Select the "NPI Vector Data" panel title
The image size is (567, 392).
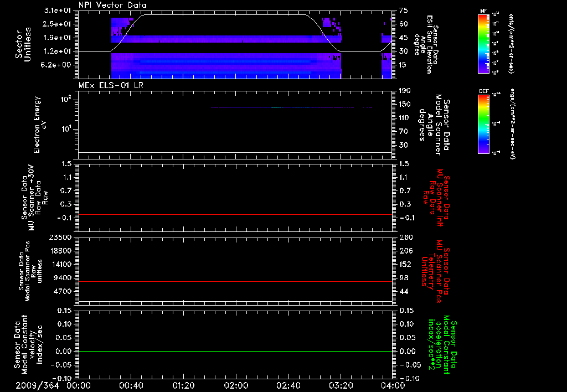112,5
